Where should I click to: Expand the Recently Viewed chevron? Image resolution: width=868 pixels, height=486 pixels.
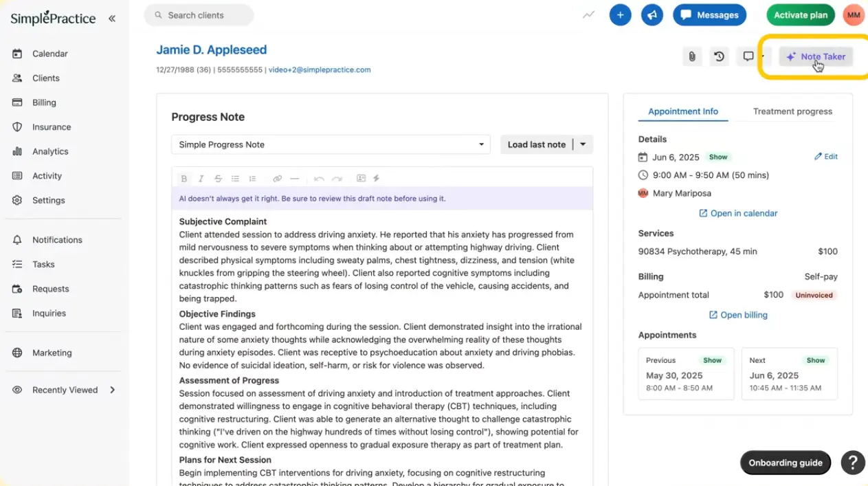point(113,390)
